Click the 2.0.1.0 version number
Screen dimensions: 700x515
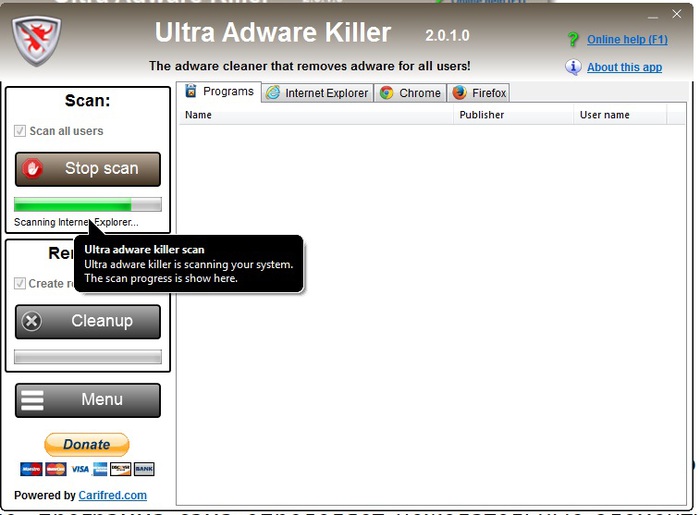click(x=447, y=35)
